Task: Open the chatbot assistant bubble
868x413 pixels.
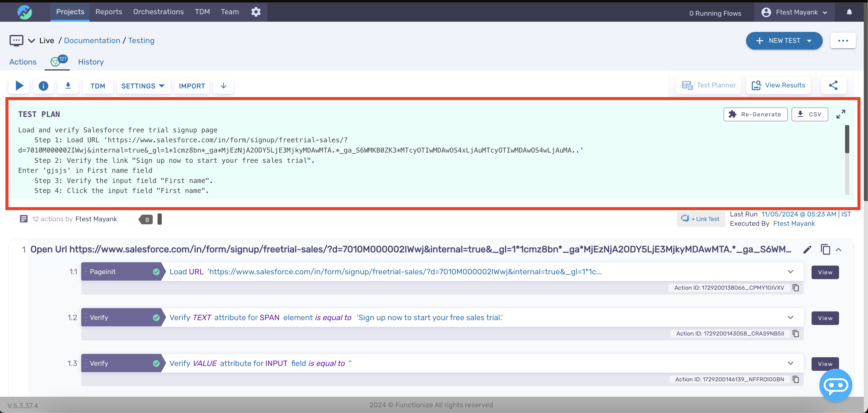Action: point(836,385)
